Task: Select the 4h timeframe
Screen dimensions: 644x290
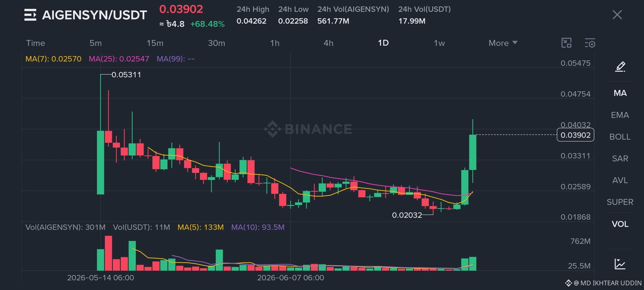Action: pos(328,43)
